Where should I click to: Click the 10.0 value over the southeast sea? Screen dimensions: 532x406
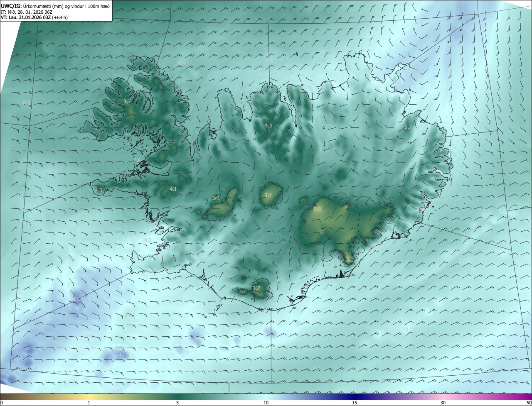[x=407, y=330]
